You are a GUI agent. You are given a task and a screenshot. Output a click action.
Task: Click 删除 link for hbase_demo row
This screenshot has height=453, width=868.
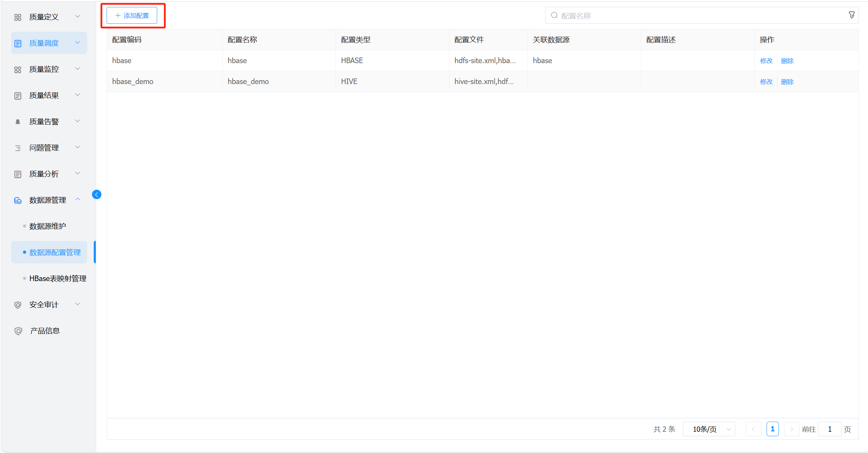pos(787,82)
